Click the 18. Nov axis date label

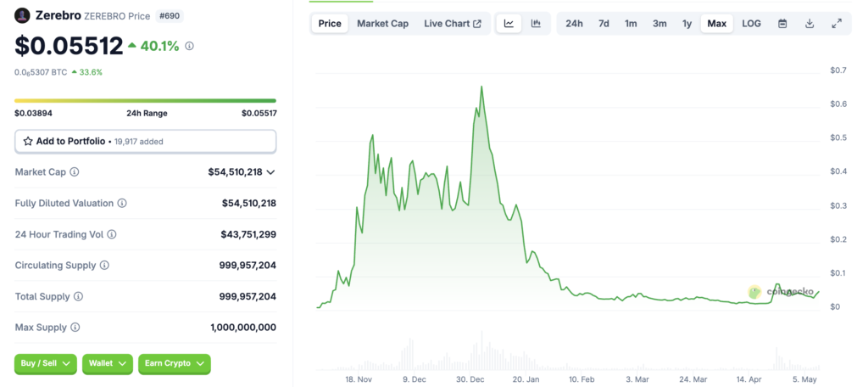[358, 380]
